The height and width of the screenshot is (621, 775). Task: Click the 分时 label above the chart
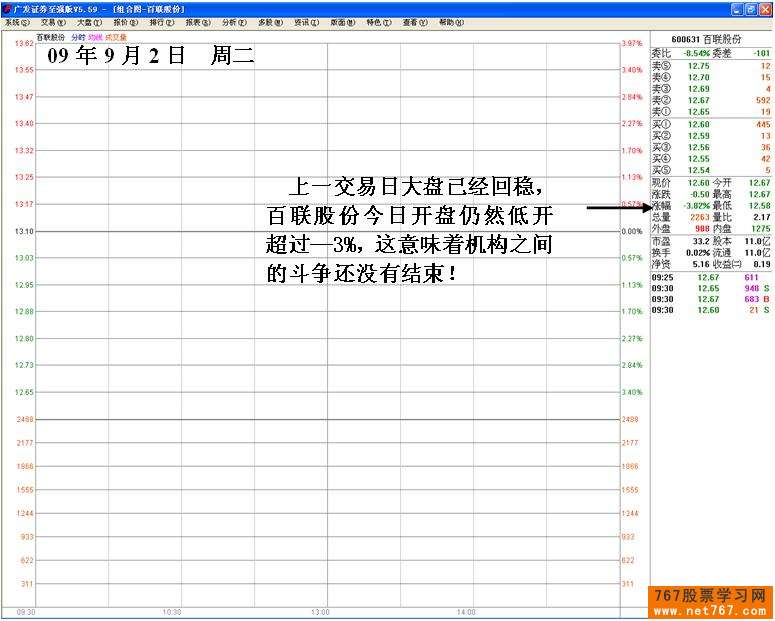(78, 38)
